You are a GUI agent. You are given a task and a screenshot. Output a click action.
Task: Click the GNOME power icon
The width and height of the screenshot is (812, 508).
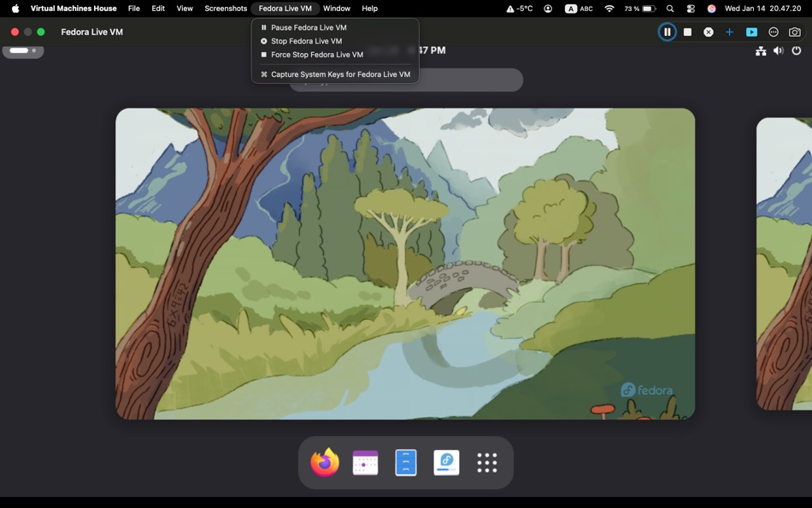pos(797,50)
